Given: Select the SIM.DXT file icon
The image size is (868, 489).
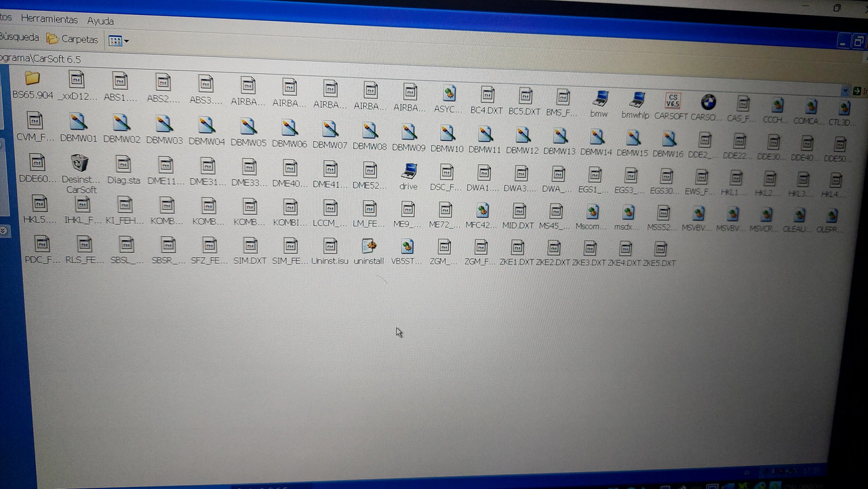Looking at the screenshot, I should [250, 246].
